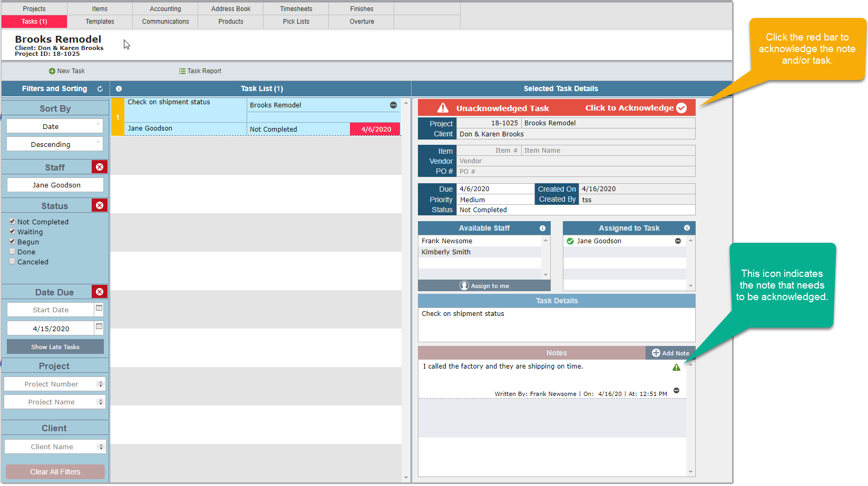Image resolution: width=868 pixels, height=486 pixels.
Task: Toggle the Waiting status checkbox
Action: 12,231
